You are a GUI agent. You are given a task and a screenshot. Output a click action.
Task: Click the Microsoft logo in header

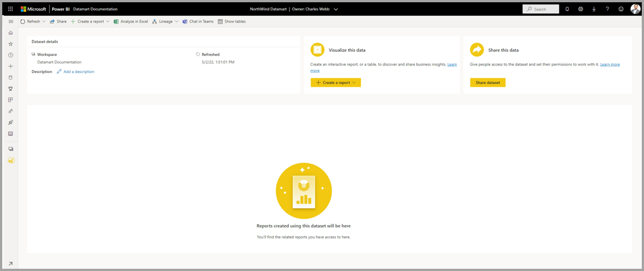(x=33, y=8)
